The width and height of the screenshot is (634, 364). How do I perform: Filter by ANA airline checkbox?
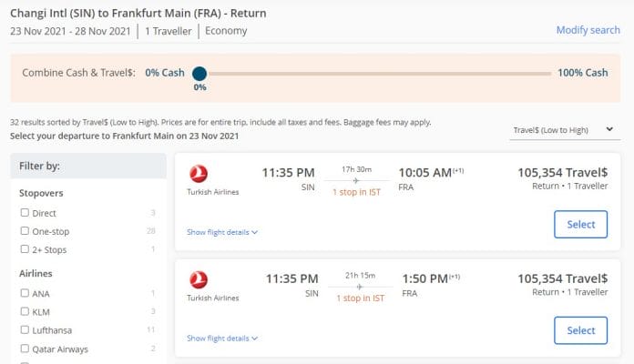tap(25, 293)
